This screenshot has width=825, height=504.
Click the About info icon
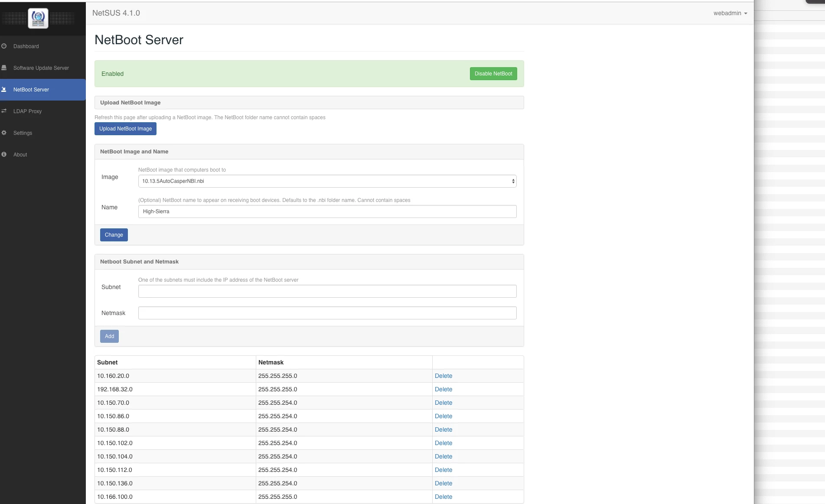coord(4,154)
